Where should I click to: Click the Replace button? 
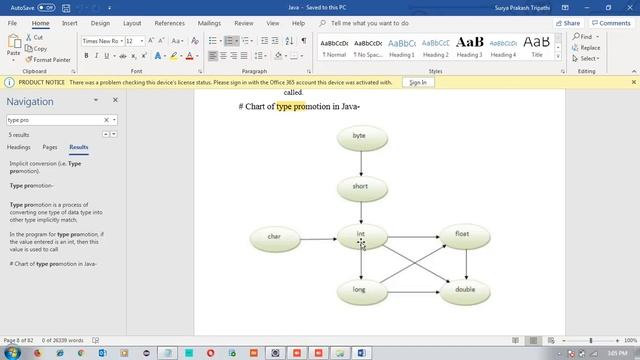[586, 48]
